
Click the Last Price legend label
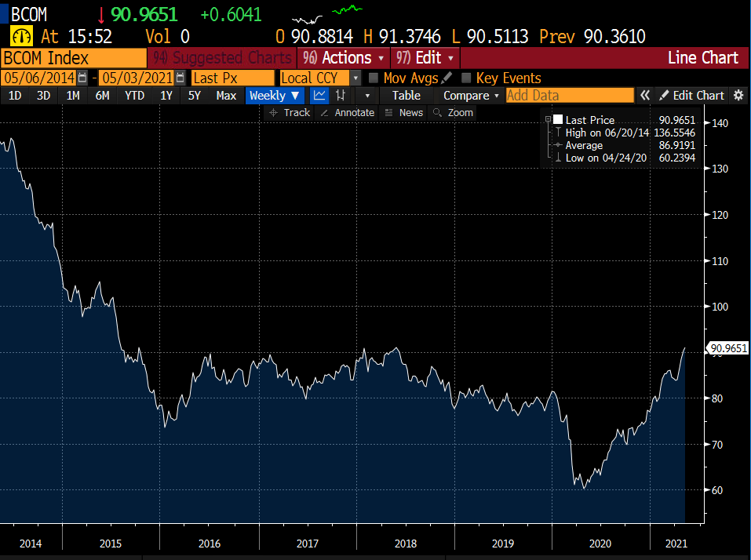point(590,120)
